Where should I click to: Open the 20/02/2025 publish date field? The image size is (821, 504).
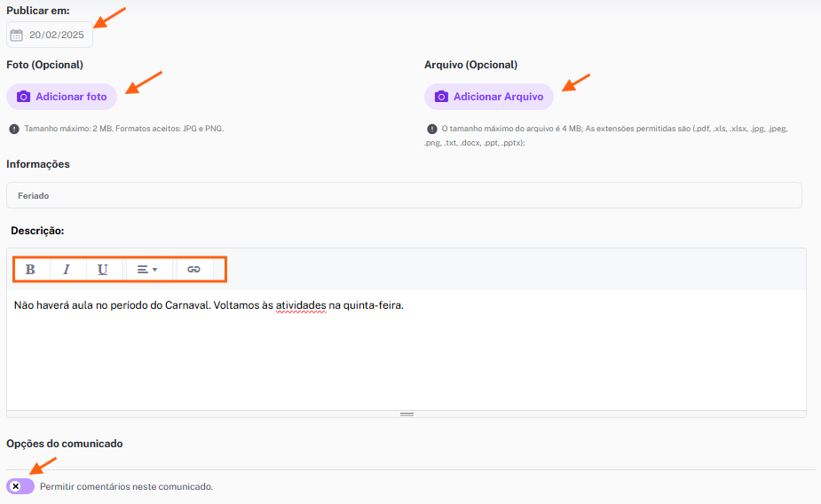[50, 35]
